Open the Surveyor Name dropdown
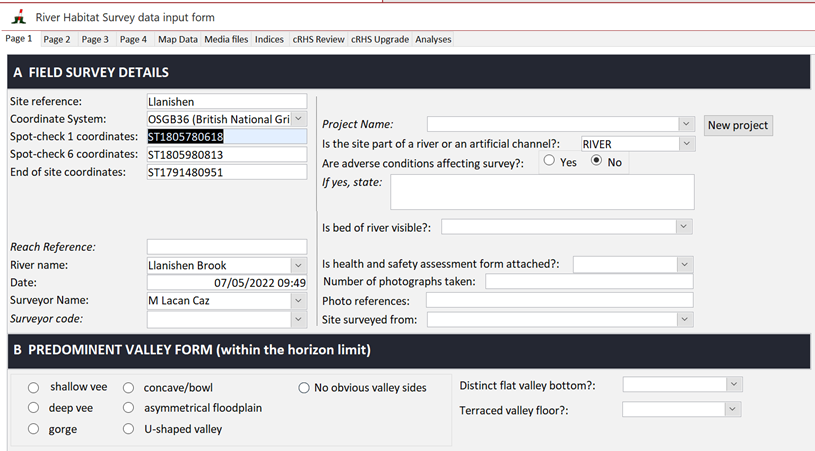The image size is (815, 451). [299, 300]
